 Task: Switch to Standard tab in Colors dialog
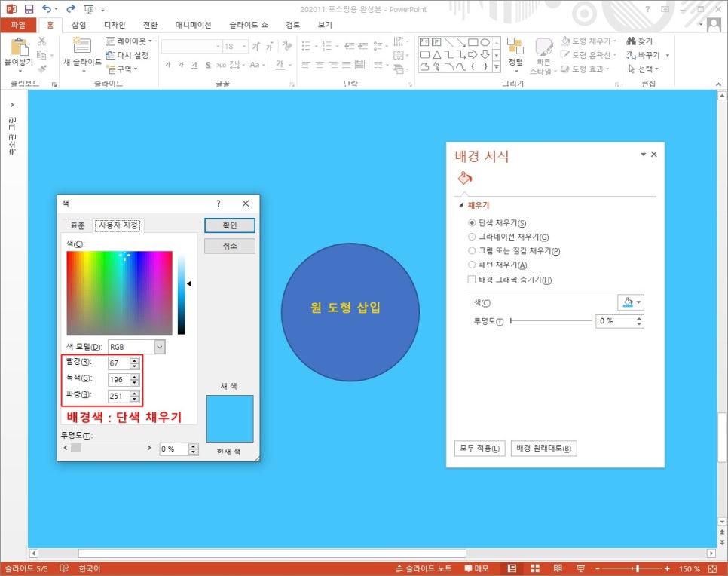click(78, 225)
